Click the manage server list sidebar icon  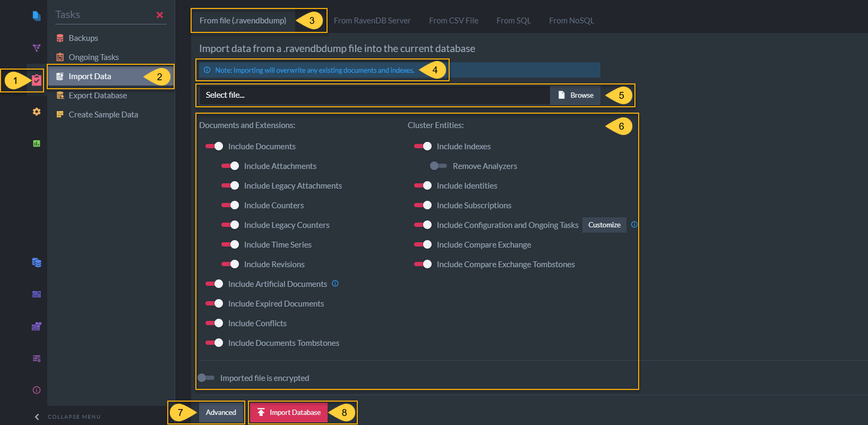(36, 358)
